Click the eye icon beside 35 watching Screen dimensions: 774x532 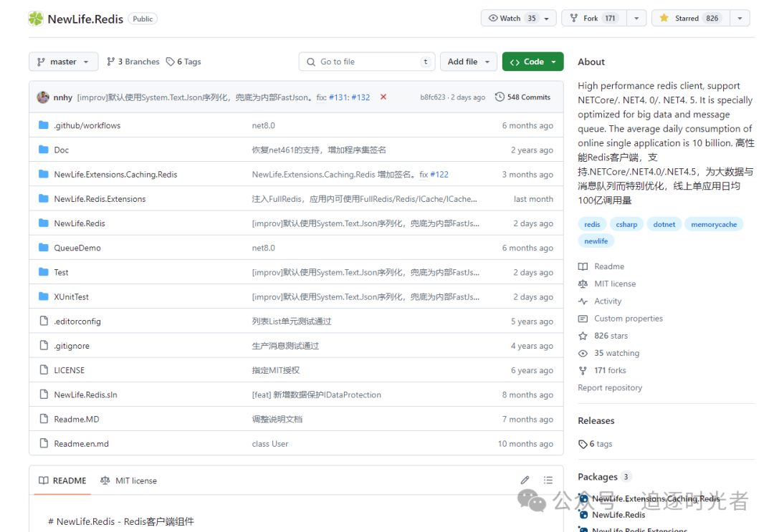[583, 353]
